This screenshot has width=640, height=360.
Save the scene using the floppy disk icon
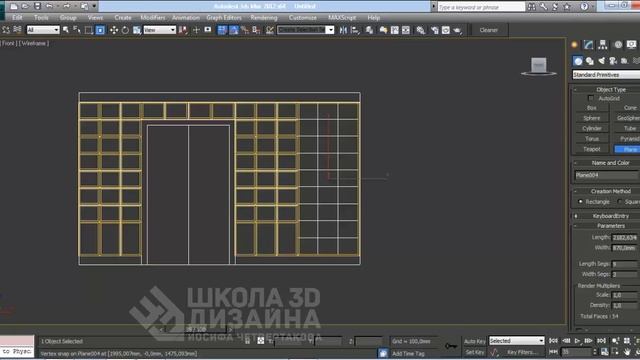point(37,6)
